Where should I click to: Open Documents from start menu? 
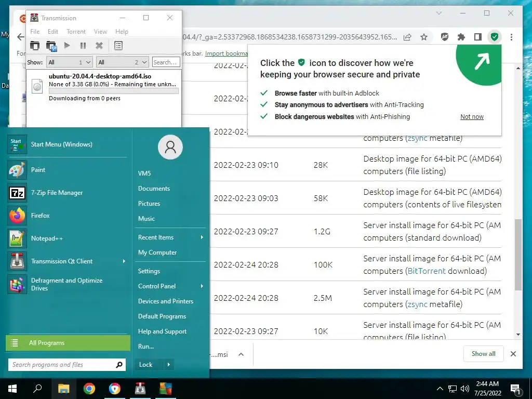pos(154,188)
